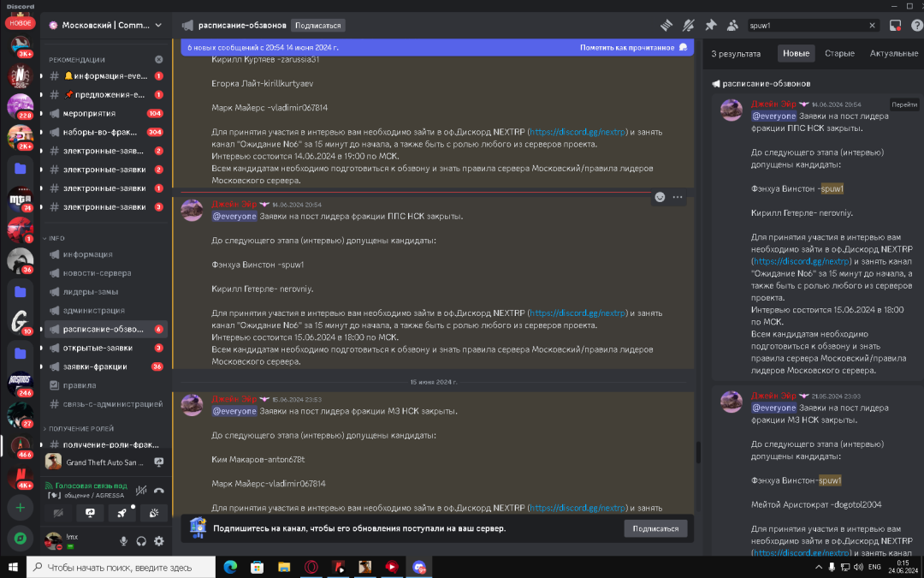Viewport: 924px width, 578px height.
Task: Switch to the Старые results tab
Action: [x=840, y=54]
